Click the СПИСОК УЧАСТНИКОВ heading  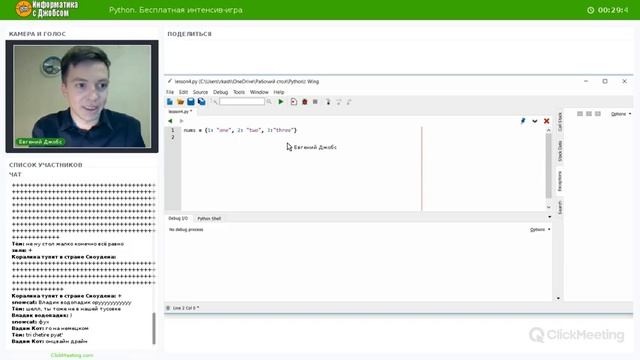[x=46, y=165]
